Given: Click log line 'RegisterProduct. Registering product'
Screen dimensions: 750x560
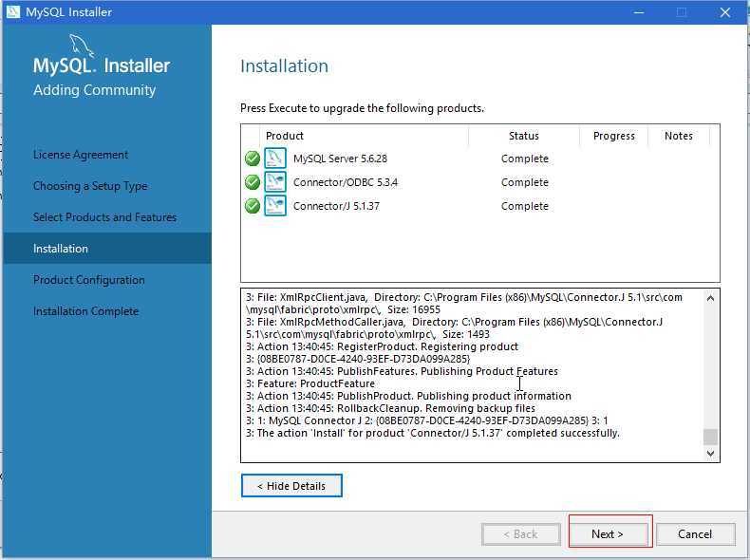Looking at the screenshot, I should tap(383, 346).
